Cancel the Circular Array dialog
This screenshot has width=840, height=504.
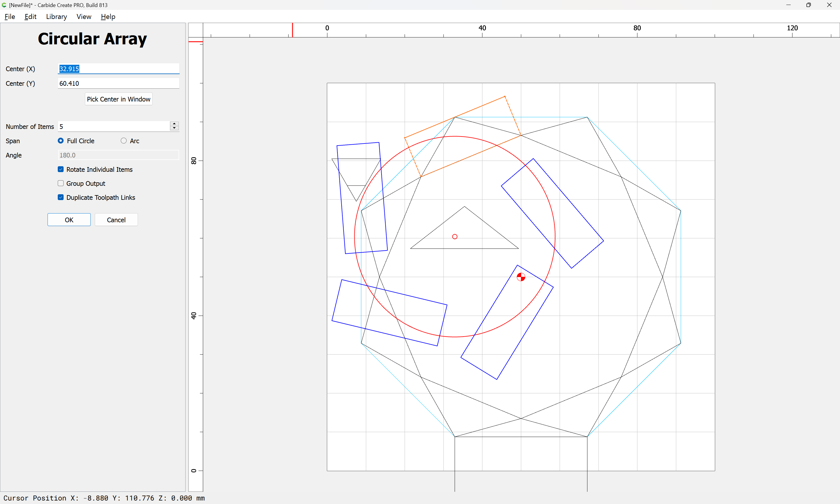point(116,220)
